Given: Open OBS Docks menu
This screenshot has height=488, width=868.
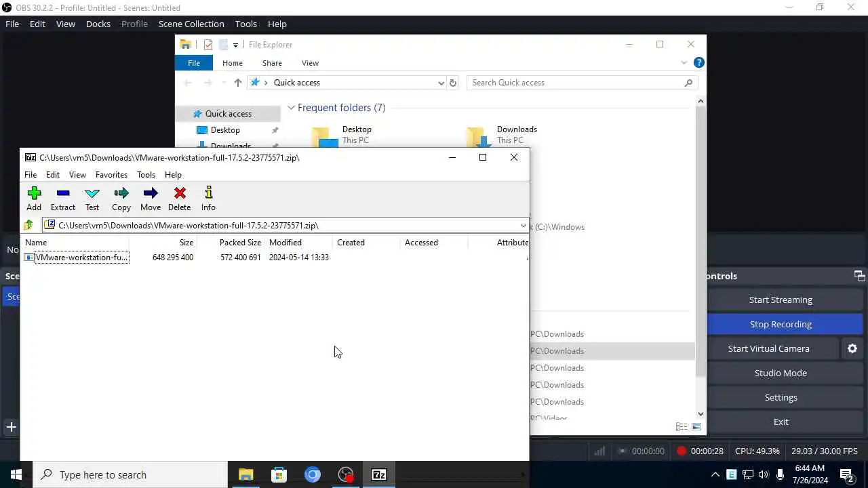Looking at the screenshot, I should [98, 24].
